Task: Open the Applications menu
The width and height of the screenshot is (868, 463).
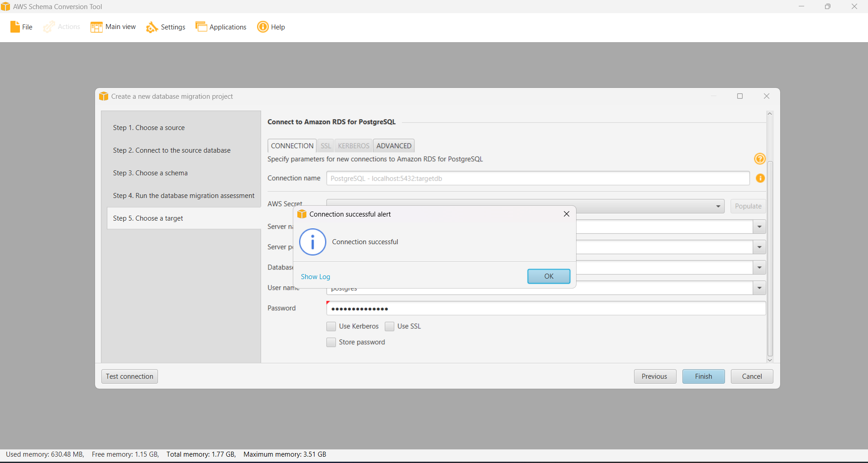Action: [x=221, y=27]
